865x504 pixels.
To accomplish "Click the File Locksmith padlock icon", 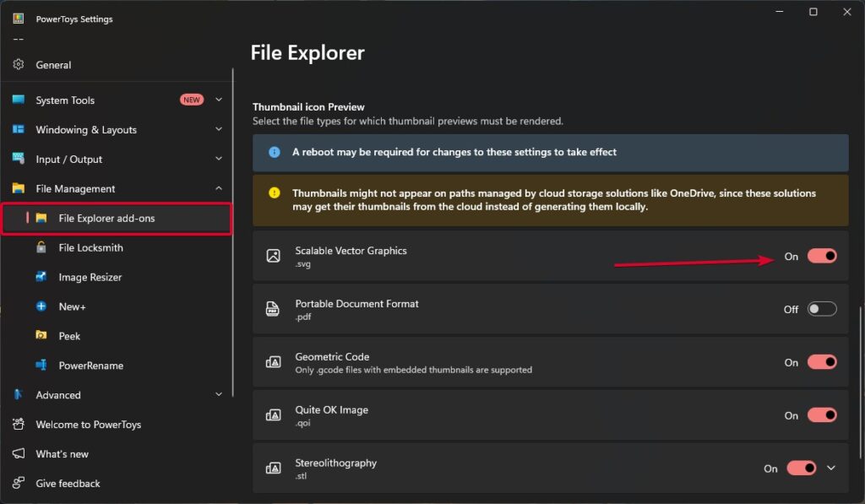I will [x=41, y=247].
